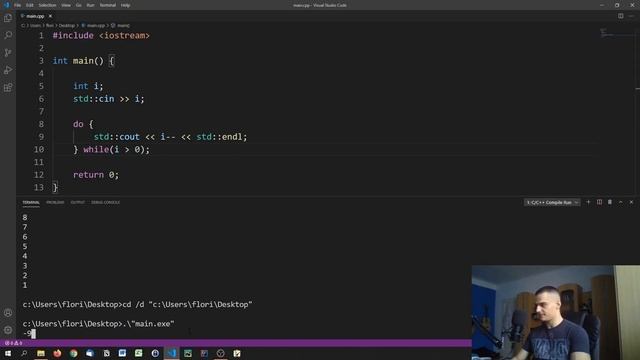Open Windows taskbar search
The image size is (640, 360).
[24, 353]
